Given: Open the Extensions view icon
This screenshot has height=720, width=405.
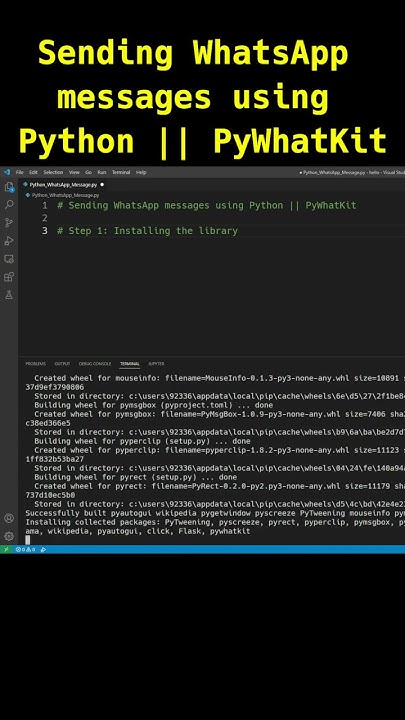Looking at the screenshot, I should [9, 277].
